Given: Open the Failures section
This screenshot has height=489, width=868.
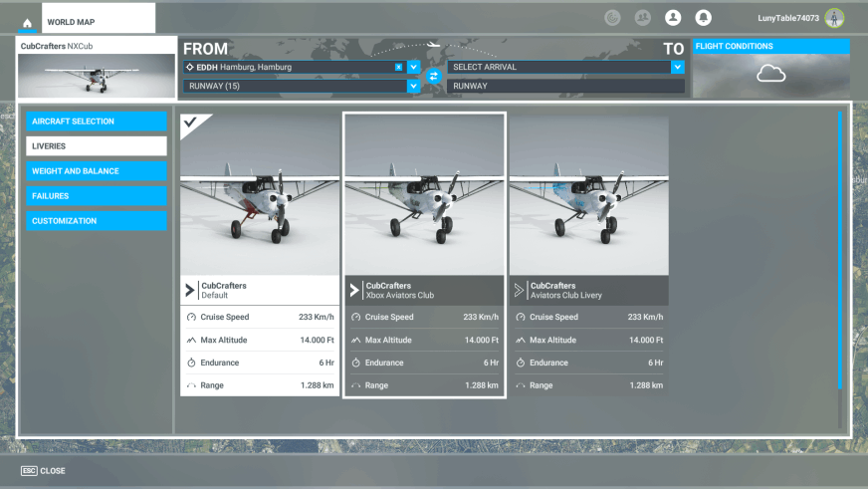Looking at the screenshot, I should [x=97, y=196].
